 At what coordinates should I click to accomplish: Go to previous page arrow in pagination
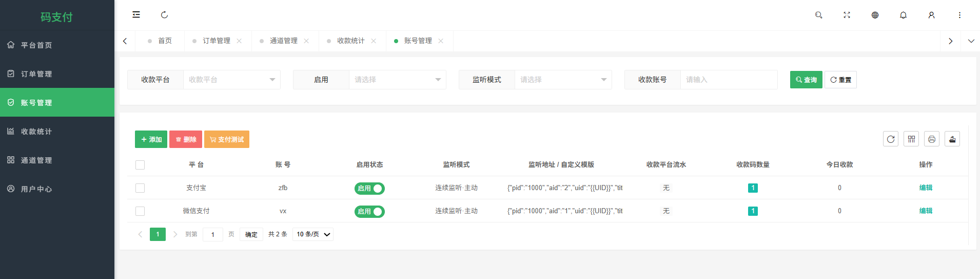click(x=140, y=234)
